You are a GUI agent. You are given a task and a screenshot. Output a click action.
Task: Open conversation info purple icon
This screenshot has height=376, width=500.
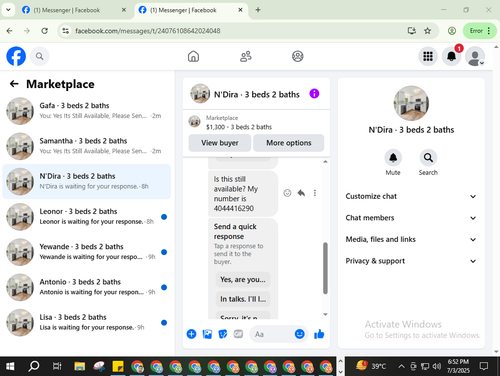click(x=314, y=94)
